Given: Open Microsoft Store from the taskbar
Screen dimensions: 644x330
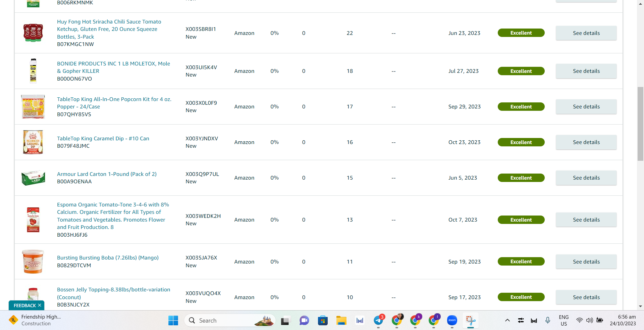Looking at the screenshot, I should click(x=323, y=321).
